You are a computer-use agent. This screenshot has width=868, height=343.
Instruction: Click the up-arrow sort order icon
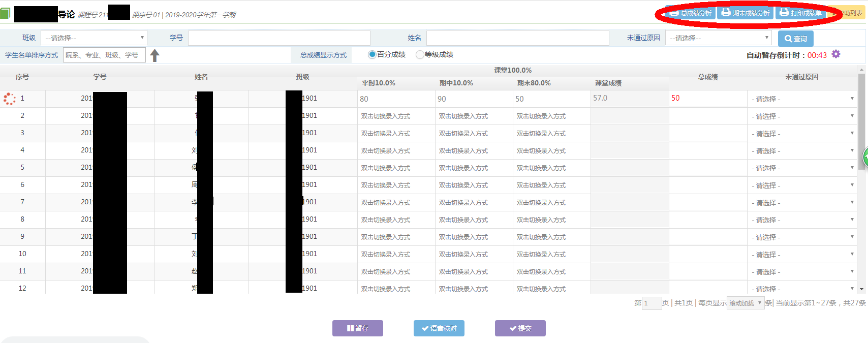click(155, 55)
